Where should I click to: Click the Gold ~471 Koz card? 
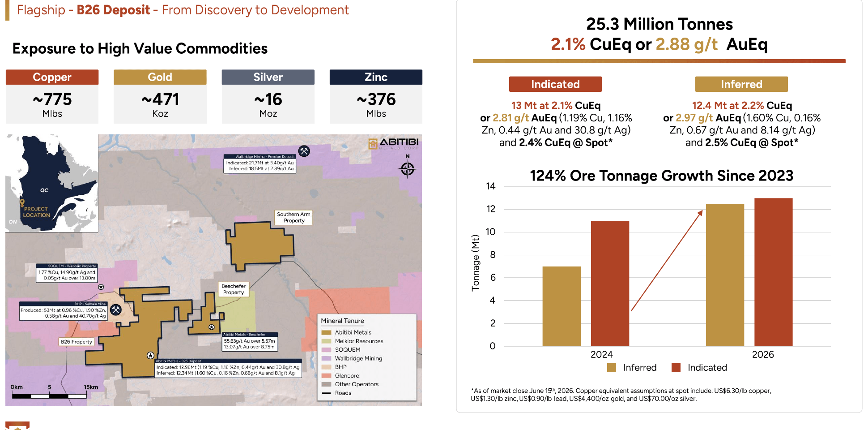click(160, 96)
